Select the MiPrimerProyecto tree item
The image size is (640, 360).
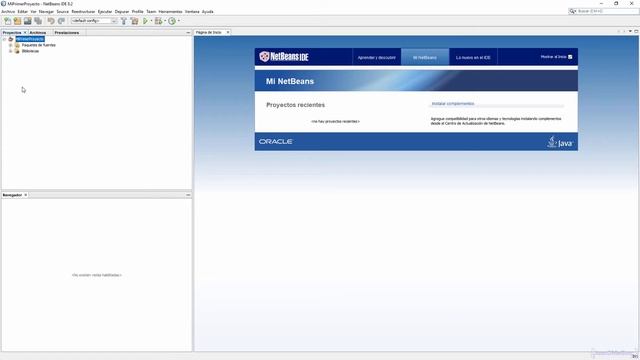pyautogui.click(x=30, y=39)
